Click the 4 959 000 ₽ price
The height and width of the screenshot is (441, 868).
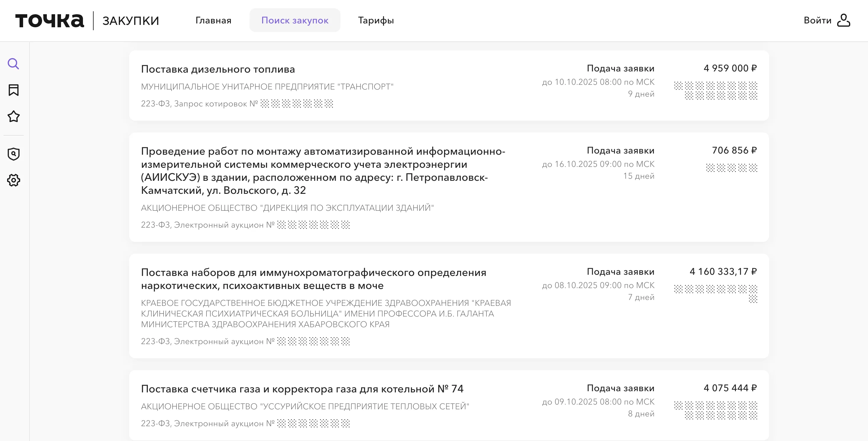tap(730, 68)
